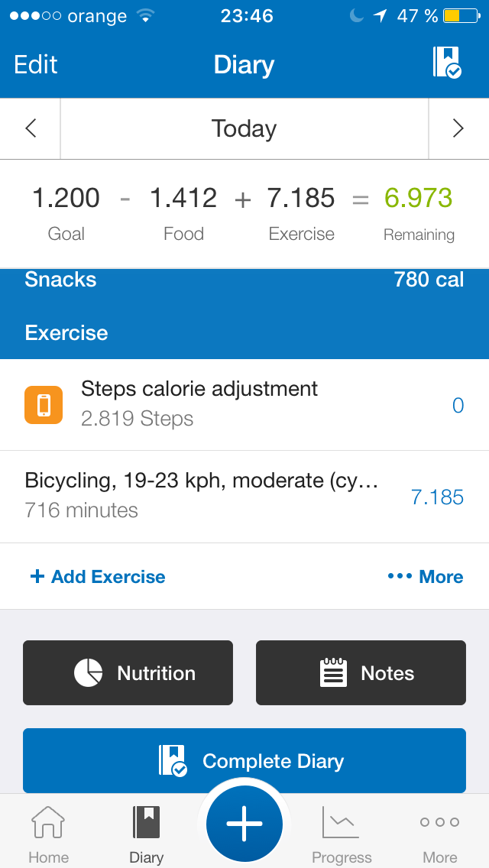The width and height of the screenshot is (489, 868).
Task: Open the More options for Exercise
Action: pos(426,577)
